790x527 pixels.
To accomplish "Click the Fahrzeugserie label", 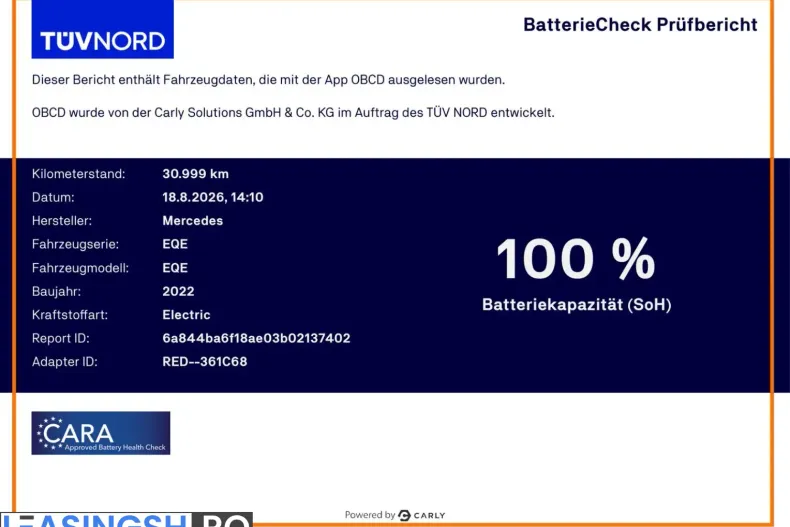I will point(76,244).
